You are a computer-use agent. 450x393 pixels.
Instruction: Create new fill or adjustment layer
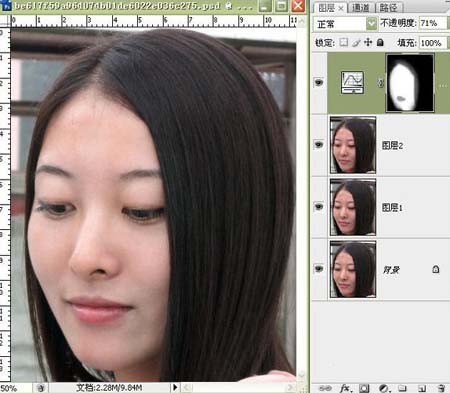[x=384, y=388]
